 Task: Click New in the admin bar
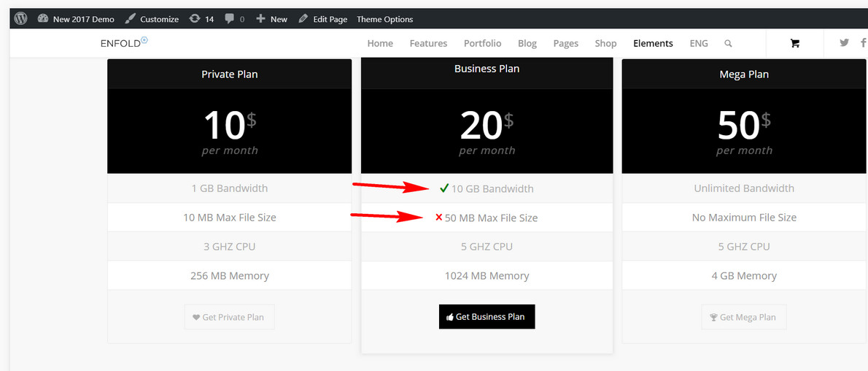pos(272,19)
